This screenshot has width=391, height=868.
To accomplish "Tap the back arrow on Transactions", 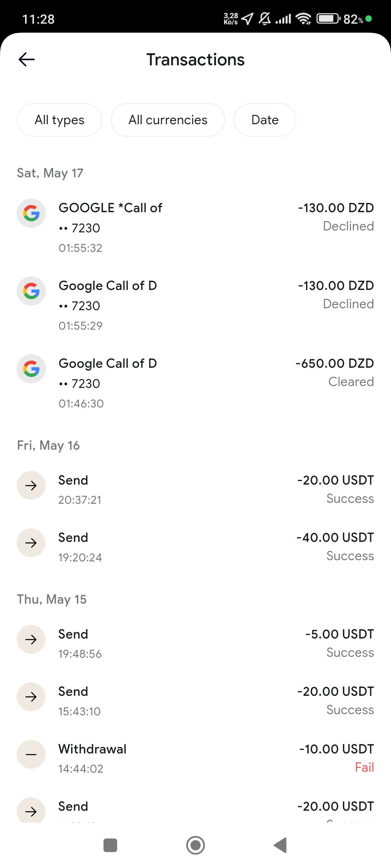I will point(27,60).
